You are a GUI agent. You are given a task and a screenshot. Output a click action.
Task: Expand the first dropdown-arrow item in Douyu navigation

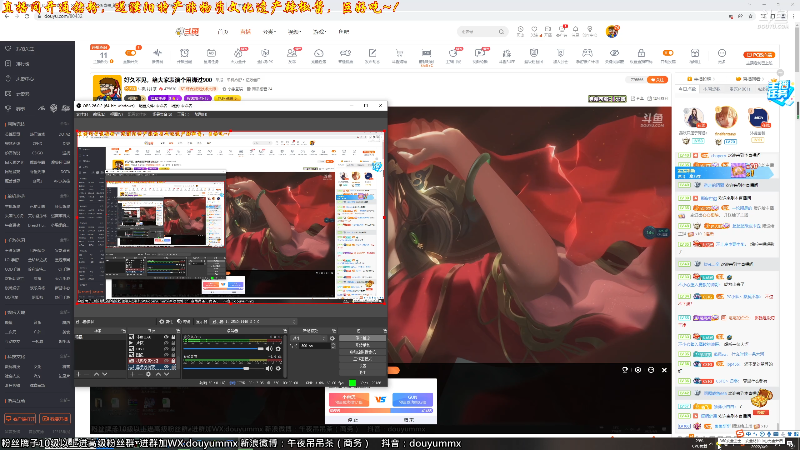pyautogui.click(x=269, y=32)
